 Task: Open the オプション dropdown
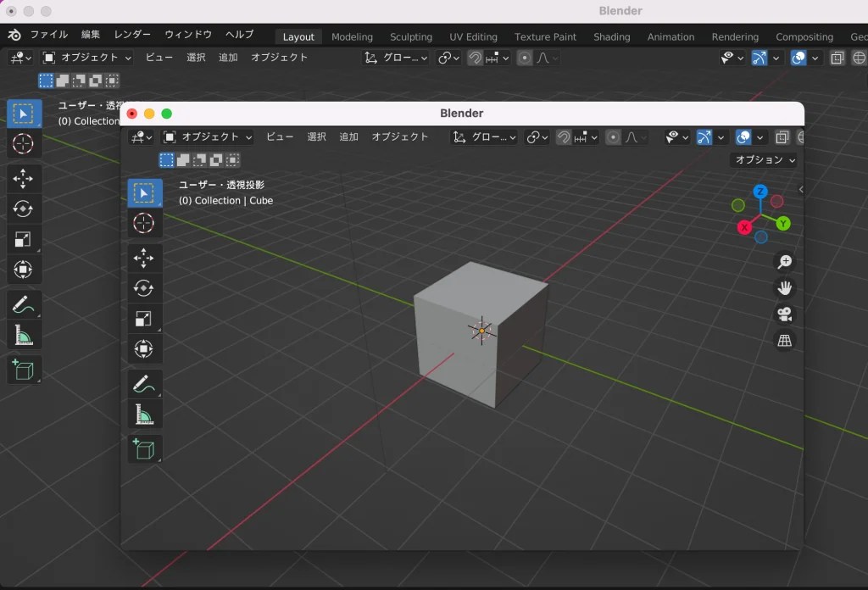(762, 159)
